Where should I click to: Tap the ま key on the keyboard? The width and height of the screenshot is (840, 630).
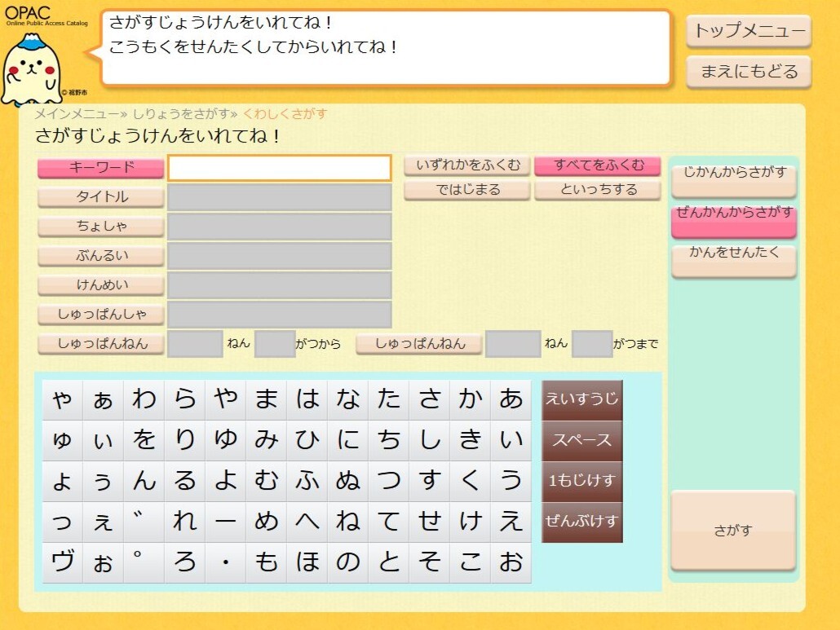click(x=267, y=400)
